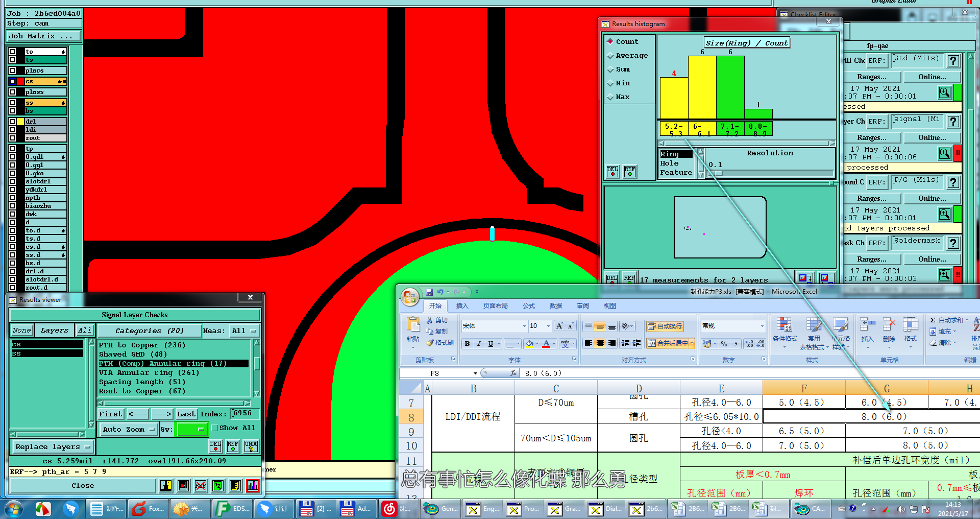Viewport: 980px width, 519px height.
Task: Switch to Excel 插入 tab
Action: (x=462, y=305)
